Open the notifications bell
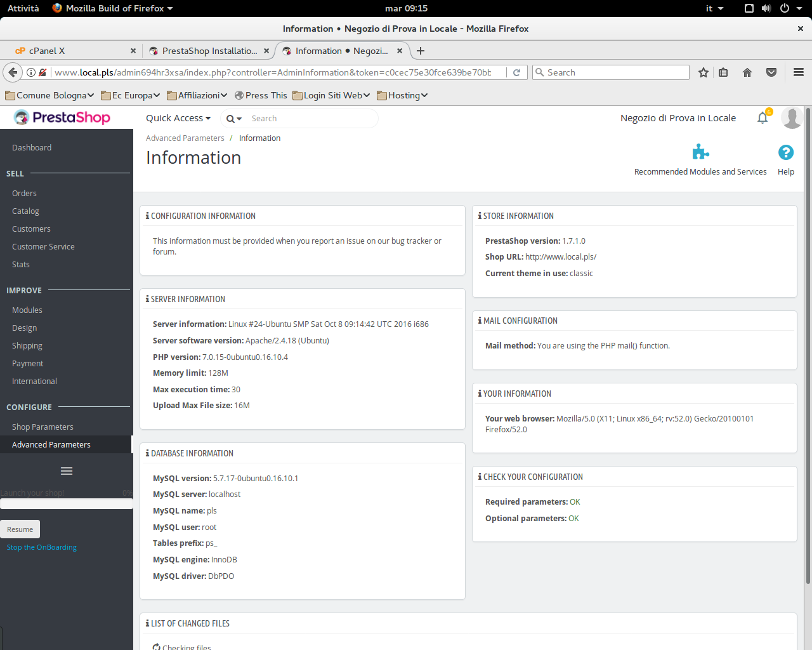 pyautogui.click(x=763, y=117)
